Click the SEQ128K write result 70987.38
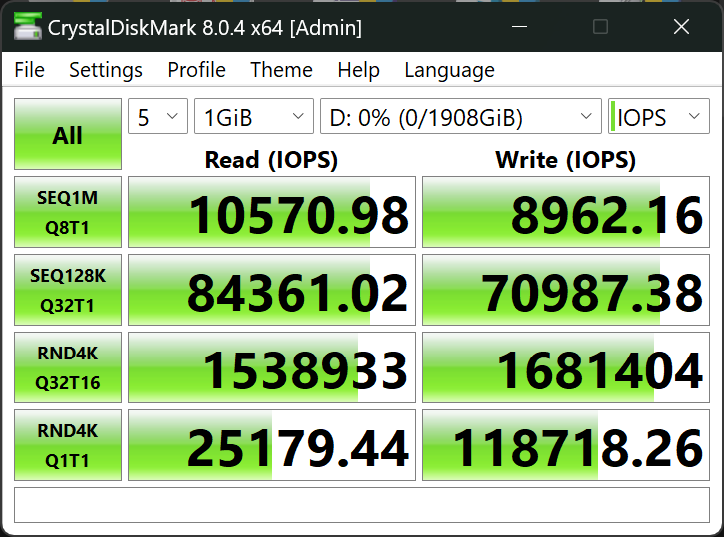The width and height of the screenshot is (724, 537). (x=566, y=290)
